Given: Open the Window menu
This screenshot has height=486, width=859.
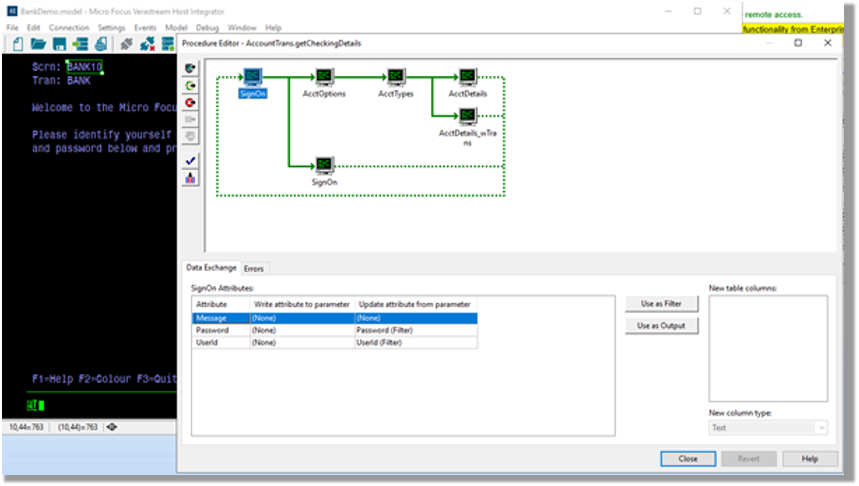Looking at the screenshot, I should click(242, 27).
